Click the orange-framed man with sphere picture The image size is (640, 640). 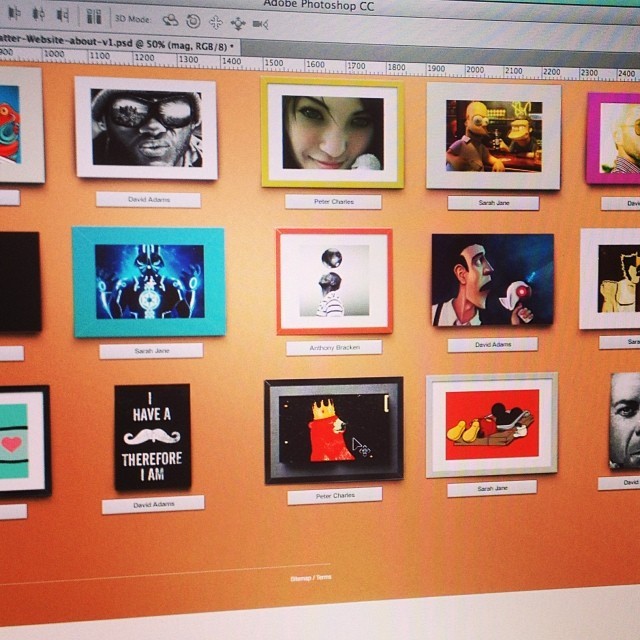(x=334, y=281)
